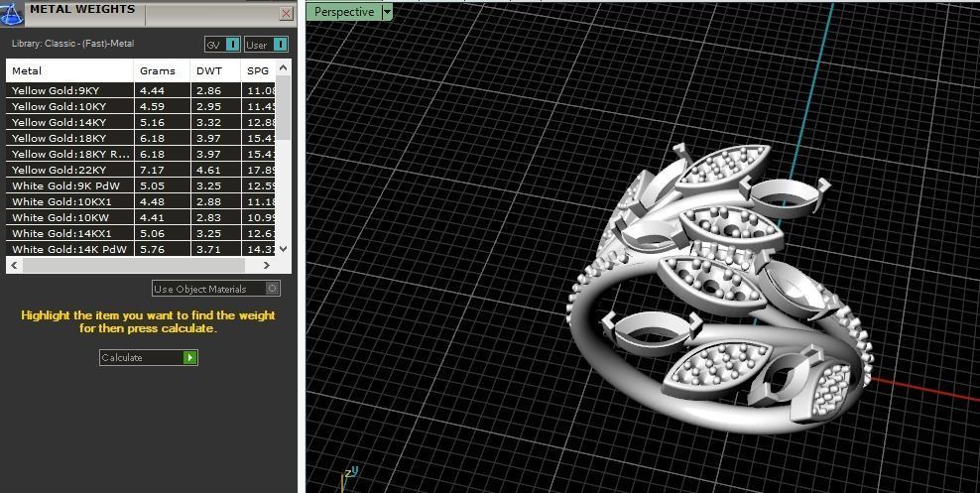Viewport: 980px width, 493px height.
Task: Click the 4.44 grams value
Action: [152, 90]
